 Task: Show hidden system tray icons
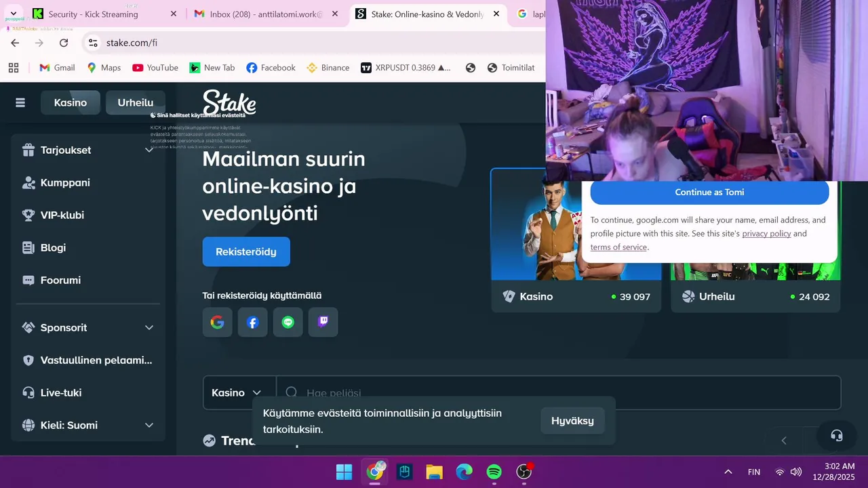[728, 472]
